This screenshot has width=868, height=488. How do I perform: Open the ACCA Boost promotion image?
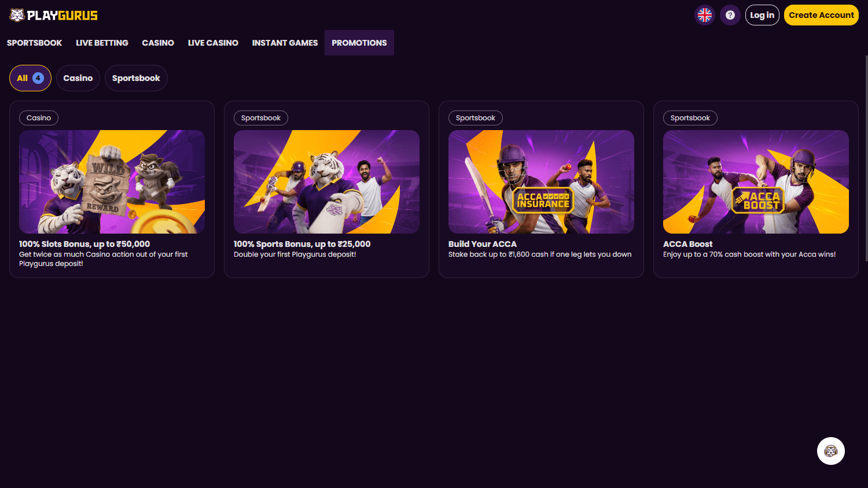[x=756, y=182]
